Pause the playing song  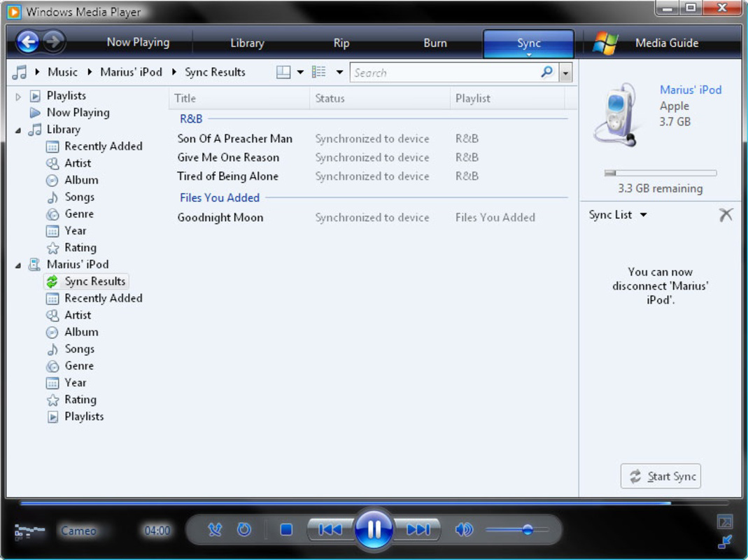click(374, 529)
